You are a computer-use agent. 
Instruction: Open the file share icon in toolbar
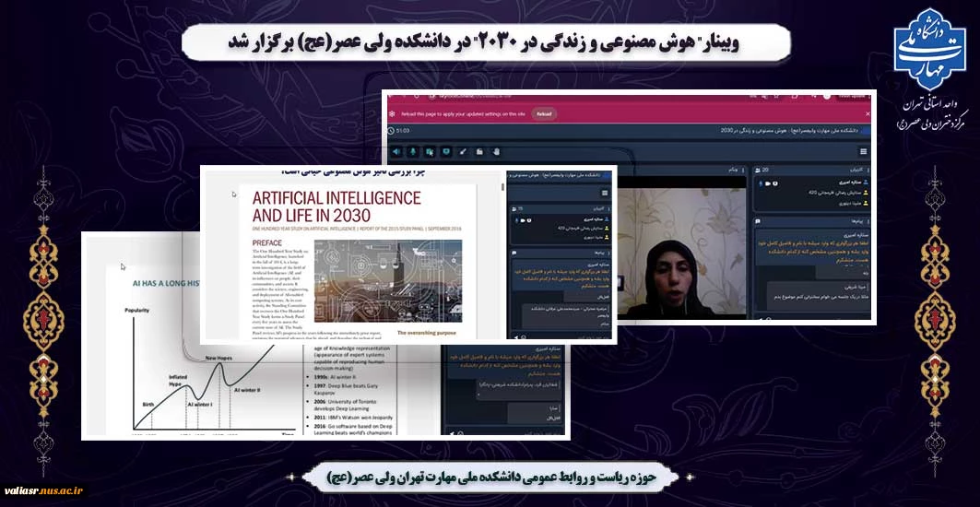[479, 151]
